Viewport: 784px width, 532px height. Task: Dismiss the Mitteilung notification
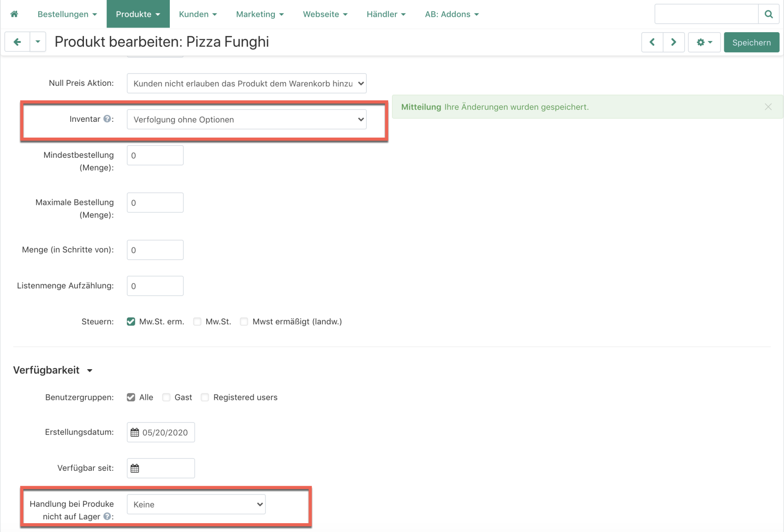[768, 107]
